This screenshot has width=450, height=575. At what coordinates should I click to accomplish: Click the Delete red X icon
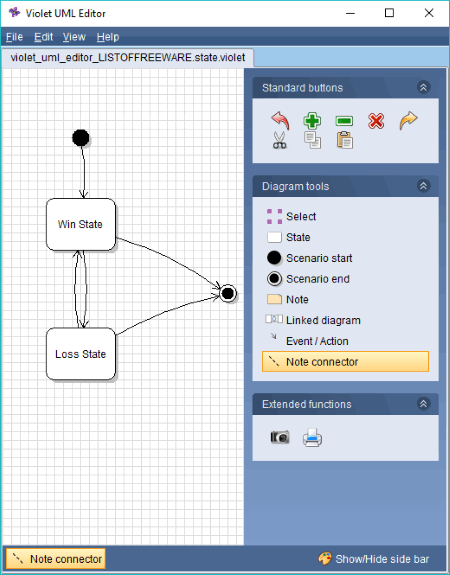tap(376, 121)
